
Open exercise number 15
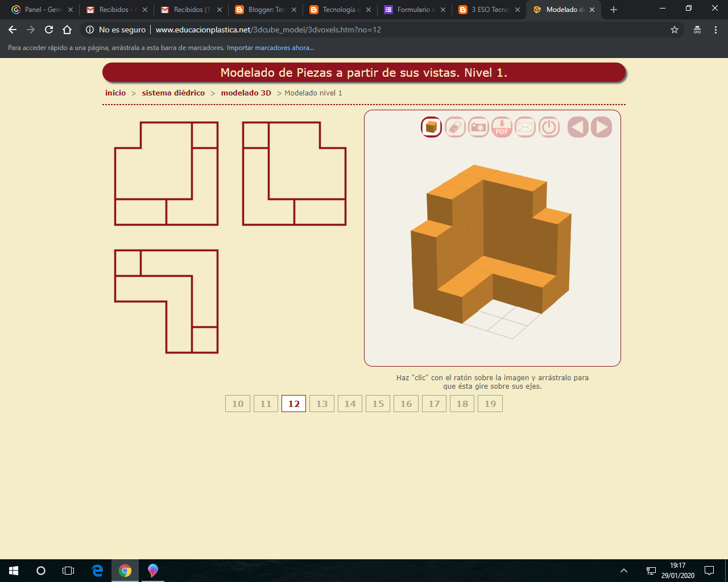tap(378, 404)
